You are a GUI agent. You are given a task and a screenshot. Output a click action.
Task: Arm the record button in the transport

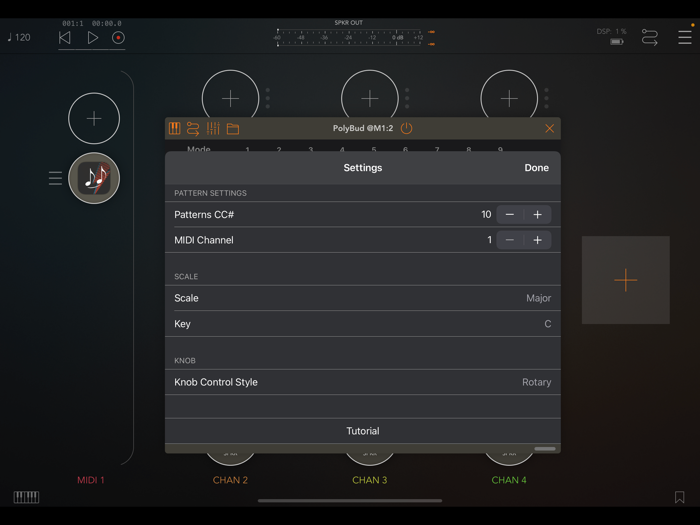coord(118,38)
